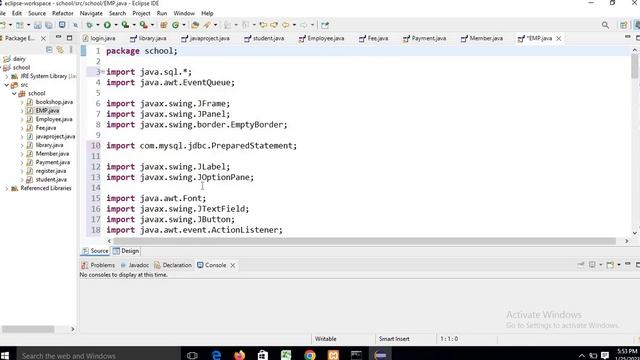The height and width of the screenshot is (360, 640).
Task: Open Package Explorer View Menu dots
Action: (71, 50)
